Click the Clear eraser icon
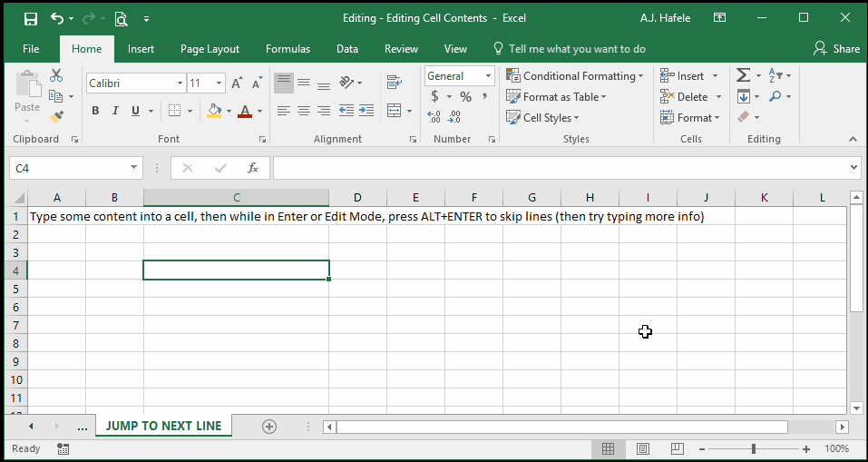This screenshot has height=462, width=868. pyautogui.click(x=743, y=117)
